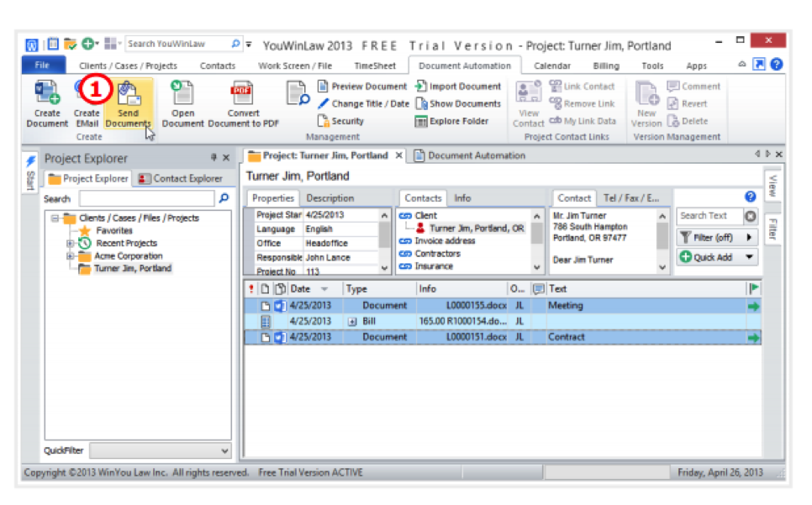Viewport: 812px width, 505px height.
Task: Click Link Contact
Action: [582, 86]
